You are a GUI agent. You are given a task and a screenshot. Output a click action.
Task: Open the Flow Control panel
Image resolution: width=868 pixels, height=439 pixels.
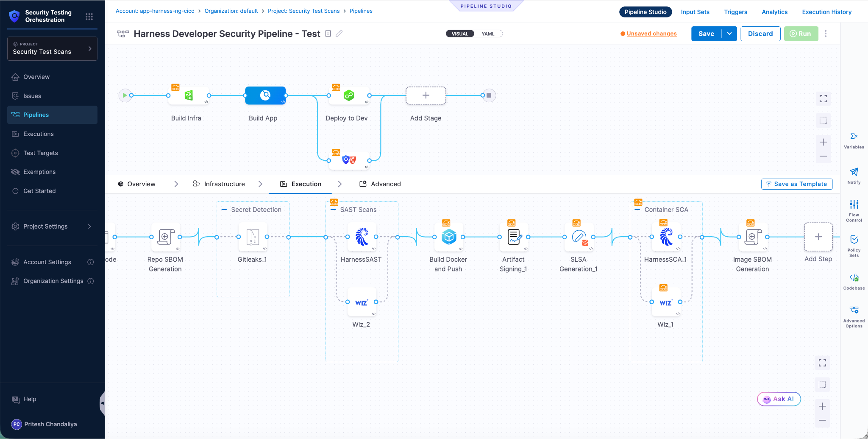[x=854, y=211]
